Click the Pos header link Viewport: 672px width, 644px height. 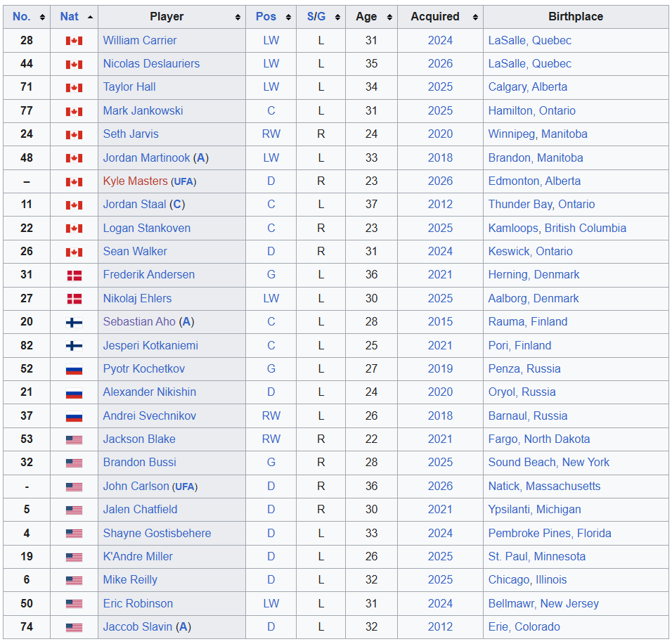pyautogui.click(x=266, y=16)
